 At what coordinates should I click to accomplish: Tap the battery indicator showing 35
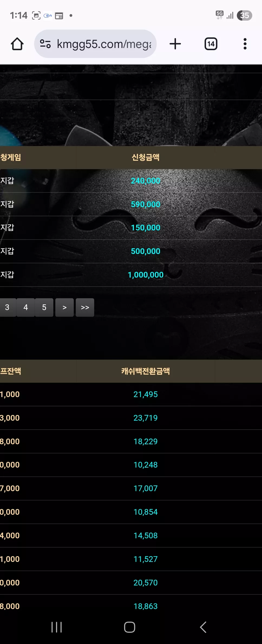pos(244,15)
